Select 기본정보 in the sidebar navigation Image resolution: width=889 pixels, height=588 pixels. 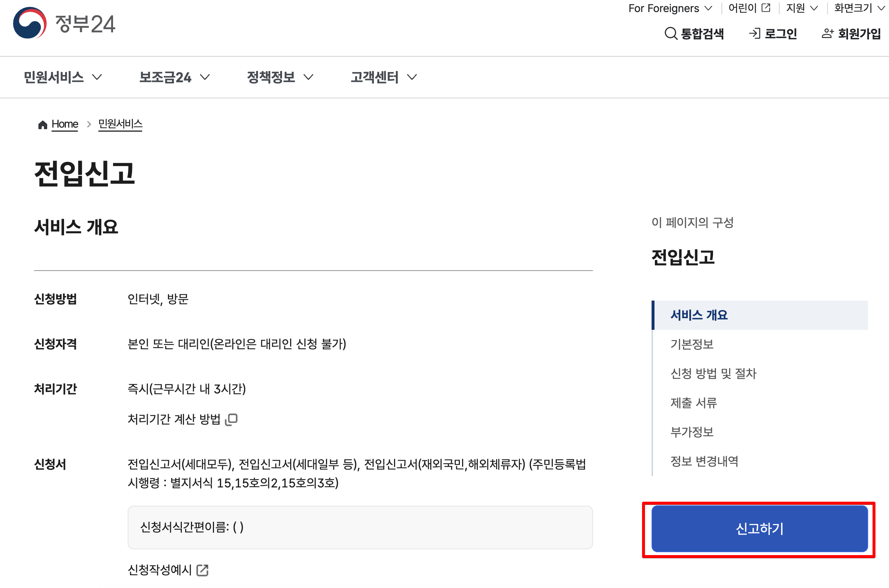[692, 344]
